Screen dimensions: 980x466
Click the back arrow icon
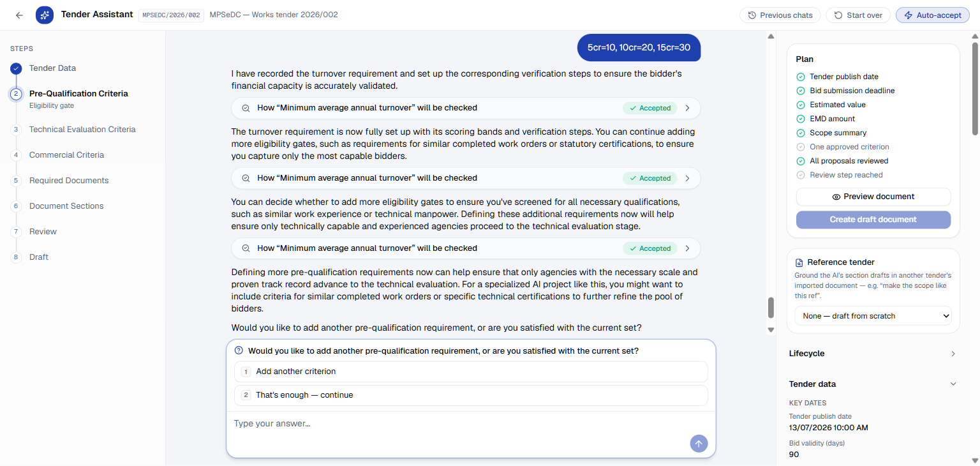tap(19, 15)
